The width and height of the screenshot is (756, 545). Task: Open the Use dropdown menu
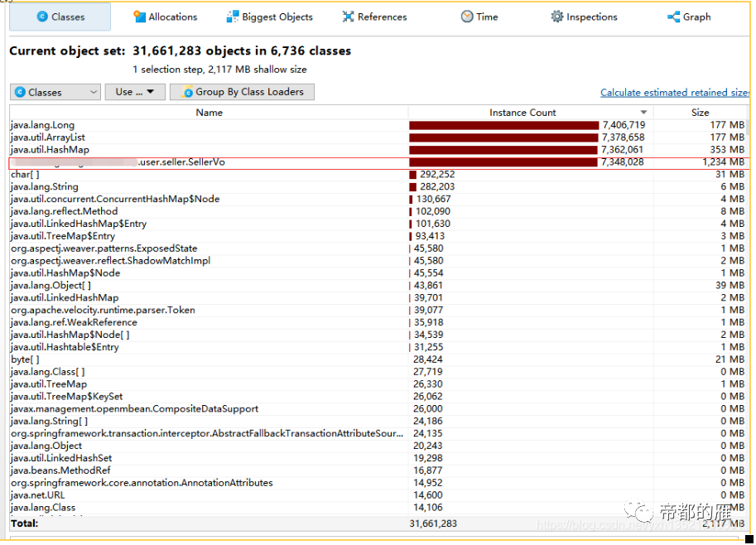click(135, 92)
